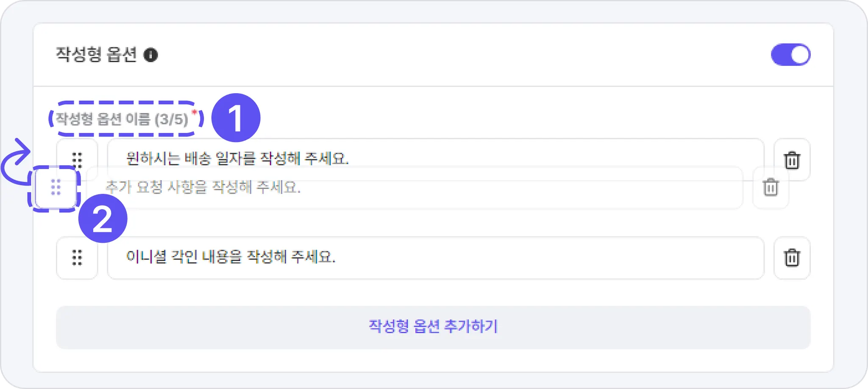868x389 pixels.
Task: Delete the 이니셜 각인 내용 option row
Action: click(792, 258)
